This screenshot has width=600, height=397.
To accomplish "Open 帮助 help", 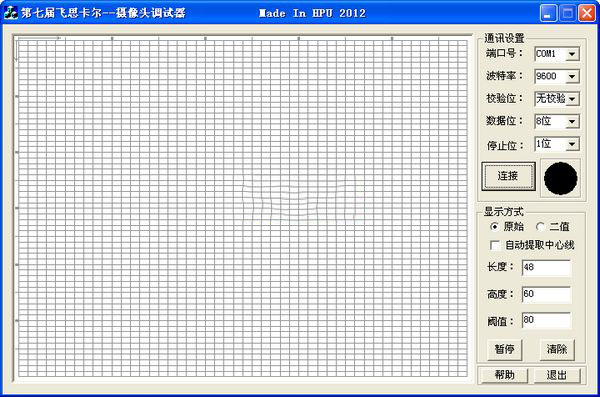I will (x=504, y=375).
